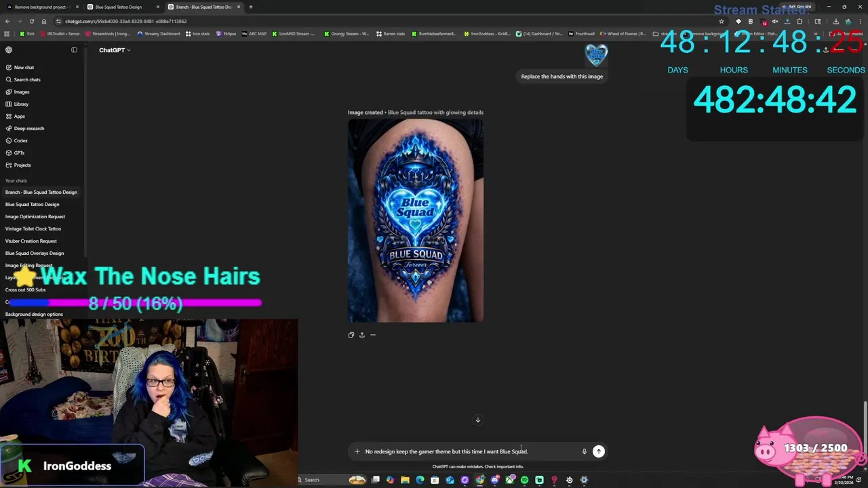Click the Replace the hands message bubble
This screenshot has width=868, height=488.
pos(561,77)
